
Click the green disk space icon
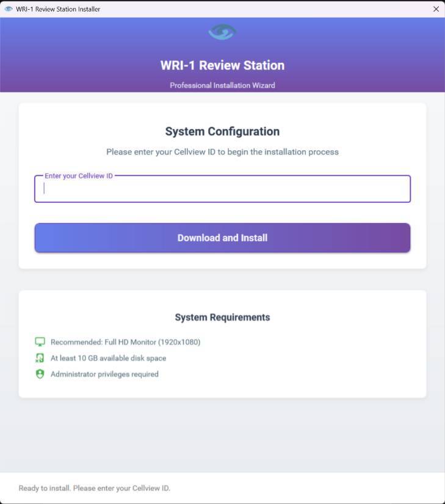[x=40, y=358]
